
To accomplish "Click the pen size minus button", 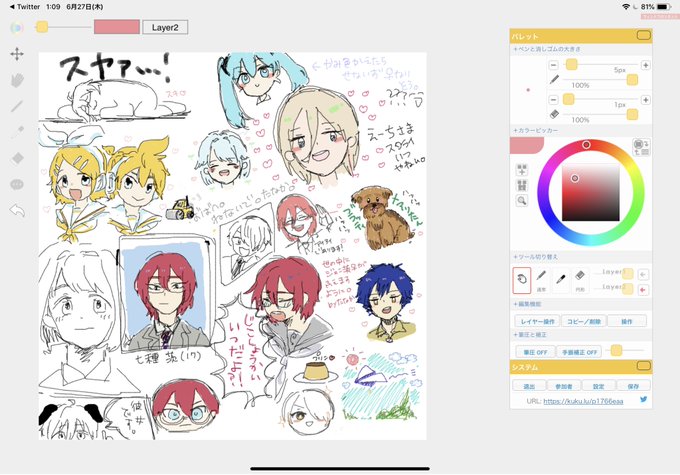I will tap(553, 66).
